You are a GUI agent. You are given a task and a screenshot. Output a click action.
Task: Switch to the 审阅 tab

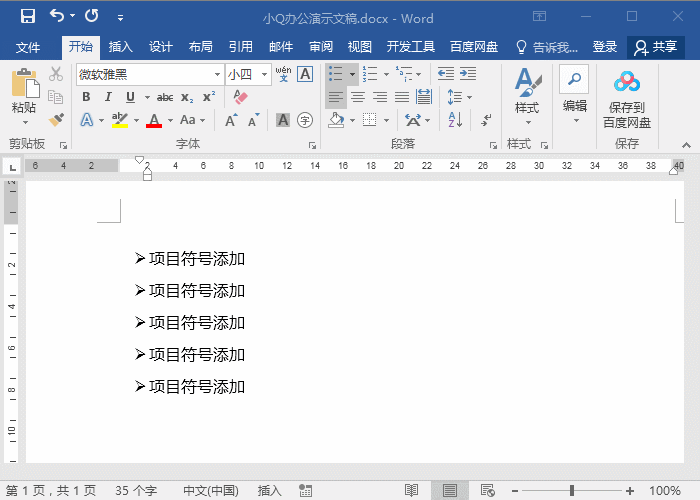pos(321,46)
